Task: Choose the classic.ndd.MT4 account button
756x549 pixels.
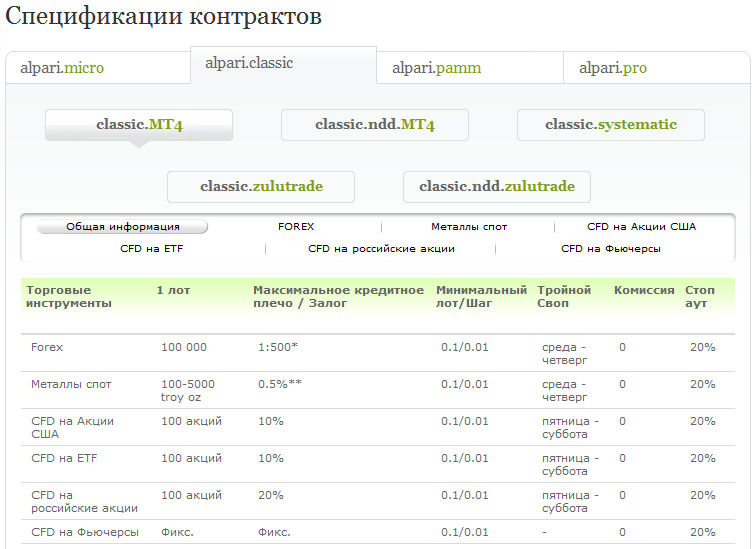Action: click(x=375, y=125)
